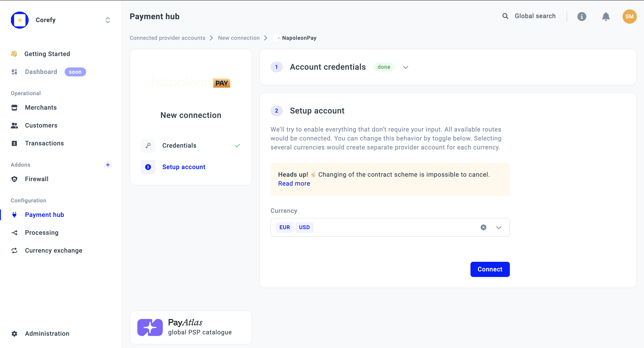Screen dimensions: 644x348
Task: Click the PayAtlas sparkle logo icon
Action: (x=150, y=327)
